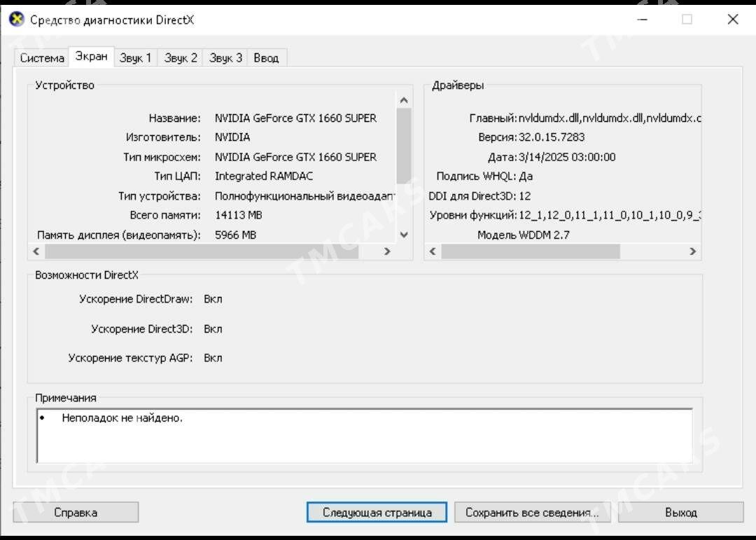Click the driver version 32.0.15.7283
The image size is (756, 540).
[552, 137]
